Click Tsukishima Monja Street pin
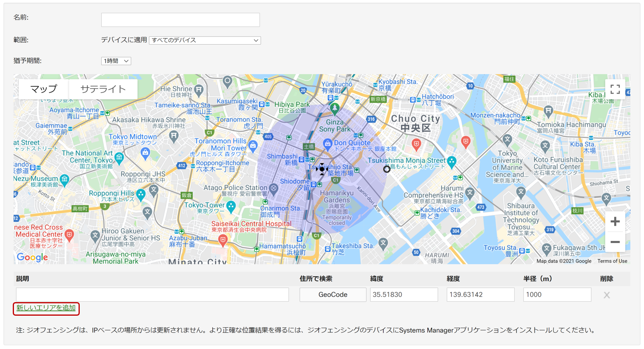 pyautogui.click(x=452, y=162)
